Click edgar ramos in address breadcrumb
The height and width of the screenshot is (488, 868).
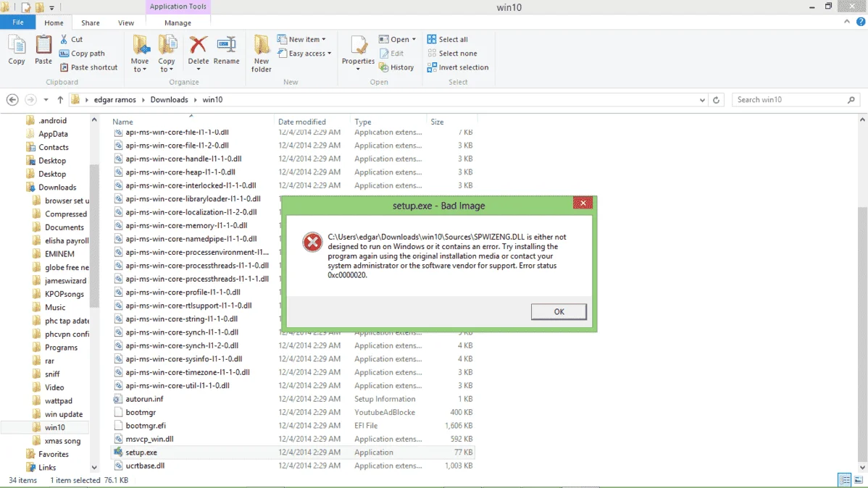[x=114, y=100]
